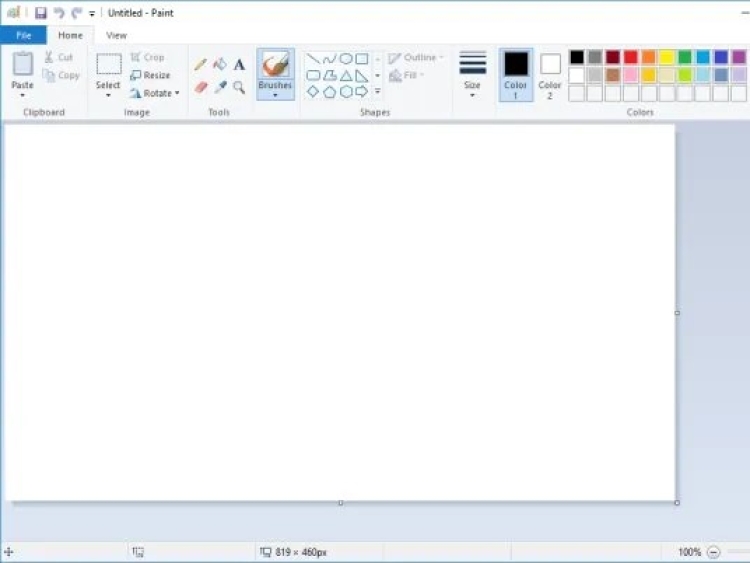The height and width of the screenshot is (563, 750).
Task: Choose the Oval shape in Shapes gallery
Action: coord(346,59)
